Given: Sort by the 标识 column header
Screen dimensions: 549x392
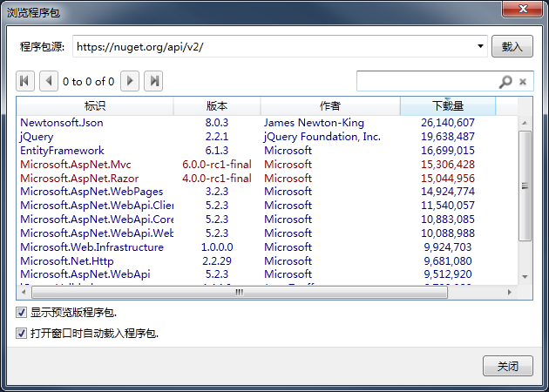Looking at the screenshot, I should pyautogui.click(x=94, y=105).
